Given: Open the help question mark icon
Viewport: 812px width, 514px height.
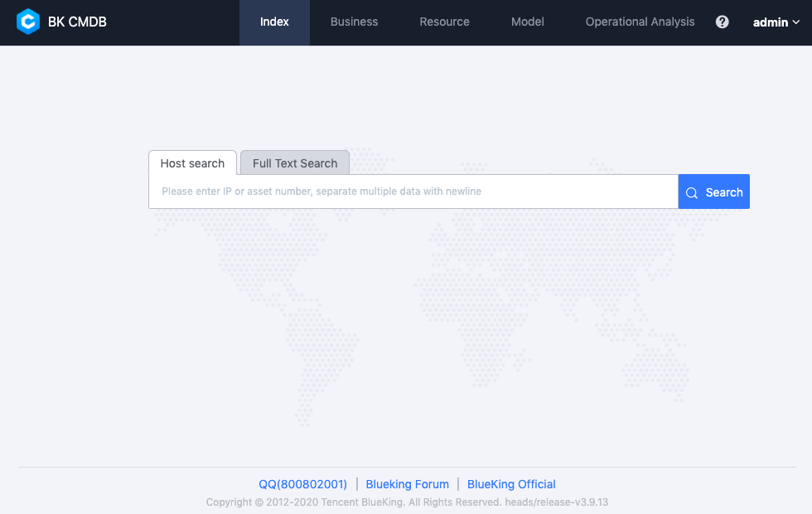Looking at the screenshot, I should (x=723, y=22).
